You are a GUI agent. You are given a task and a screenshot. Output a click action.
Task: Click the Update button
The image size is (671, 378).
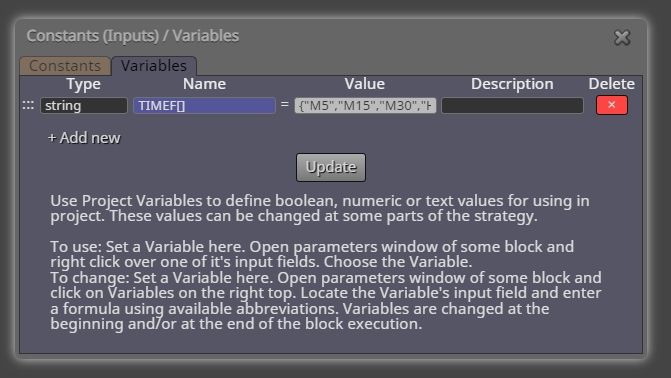[331, 167]
